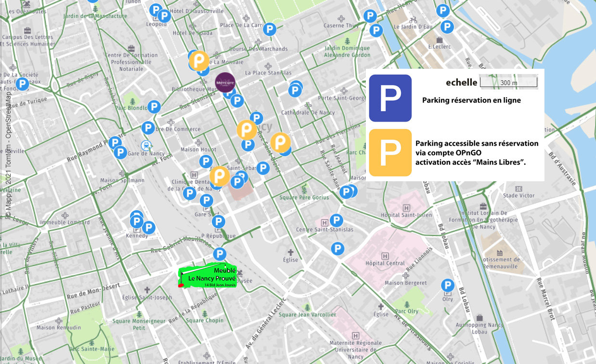This screenshot has width=596, height=364.
Task: Click the "14 Bld Jean Jaurès" address text
Action: (x=220, y=285)
